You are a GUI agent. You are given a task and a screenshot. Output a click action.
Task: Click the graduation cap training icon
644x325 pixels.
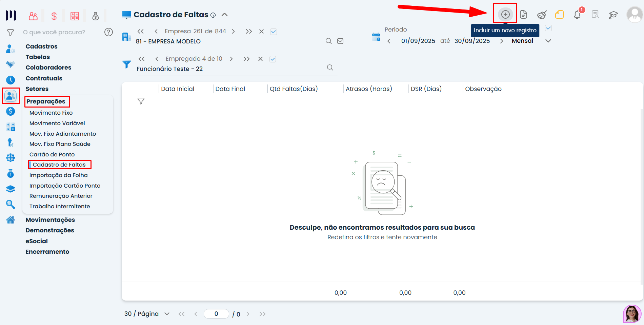point(613,15)
